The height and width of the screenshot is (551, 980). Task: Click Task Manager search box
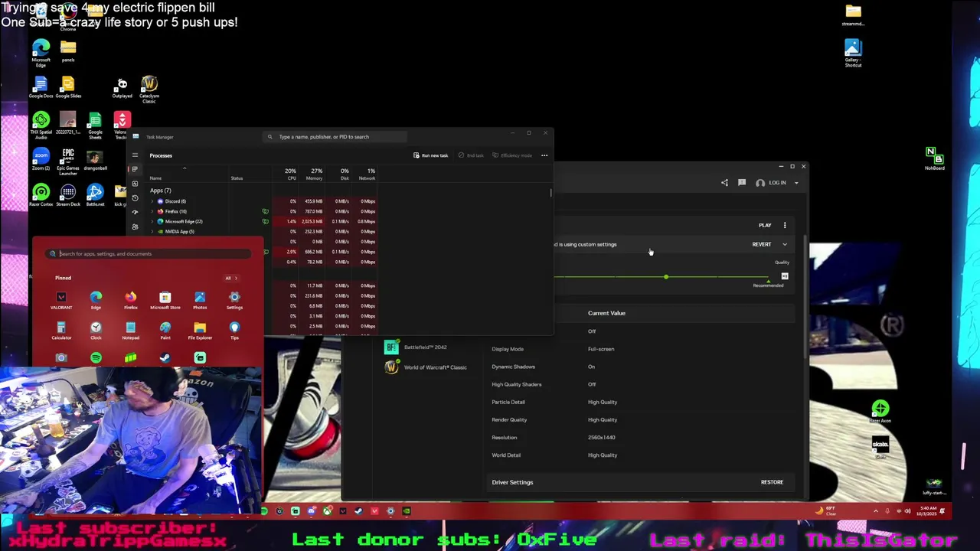coord(335,137)
